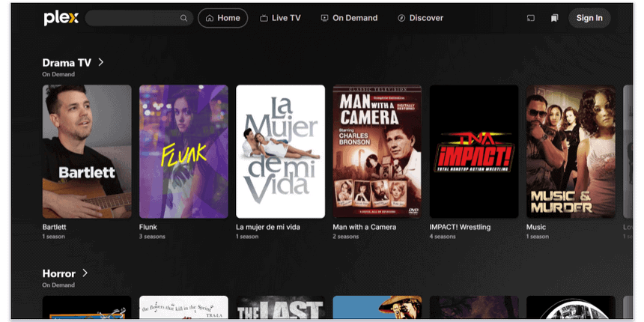
Task: Click 'IMPACT! Wrestling' title text
Action: coord(460,227)
